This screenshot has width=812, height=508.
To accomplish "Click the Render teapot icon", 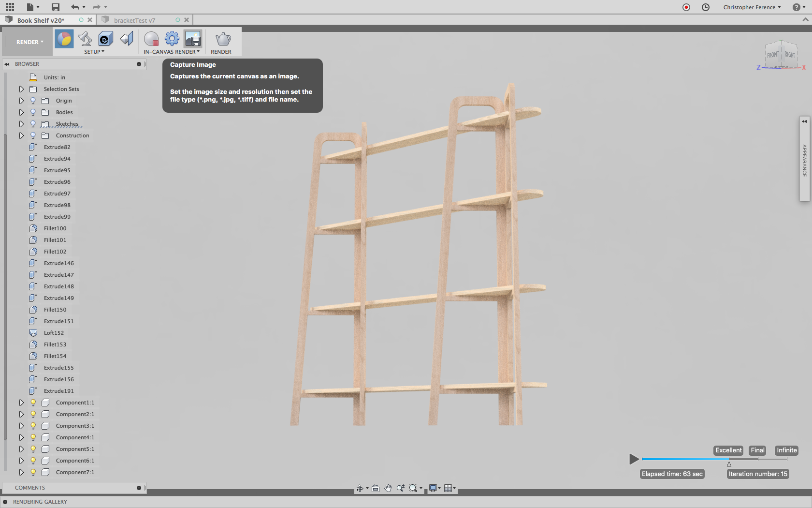I will 223,39.
